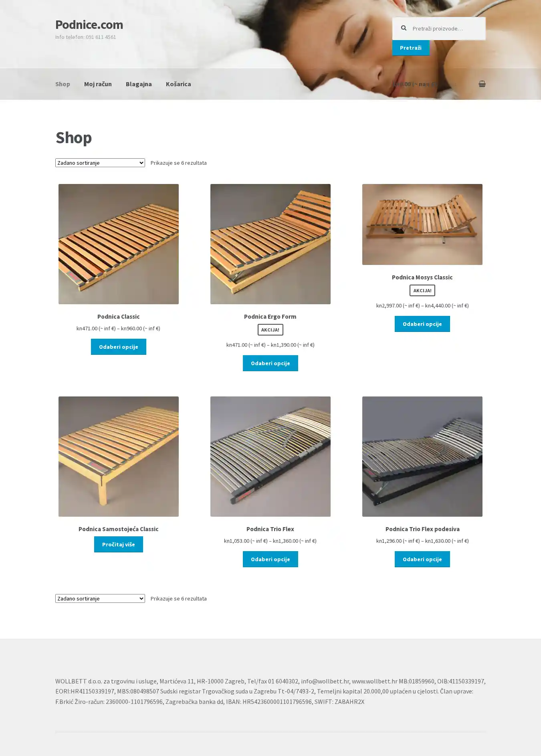
Task: Open the Podnica Classic product image
Action: [x=119, y=244]
